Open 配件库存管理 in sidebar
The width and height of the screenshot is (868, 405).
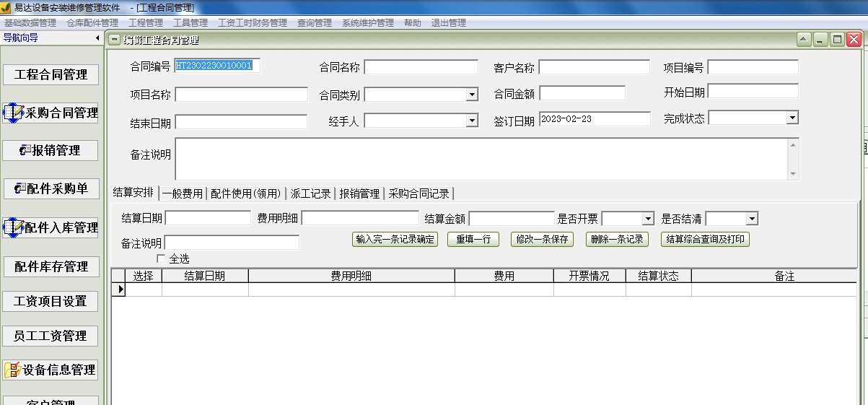pos(51,266)
